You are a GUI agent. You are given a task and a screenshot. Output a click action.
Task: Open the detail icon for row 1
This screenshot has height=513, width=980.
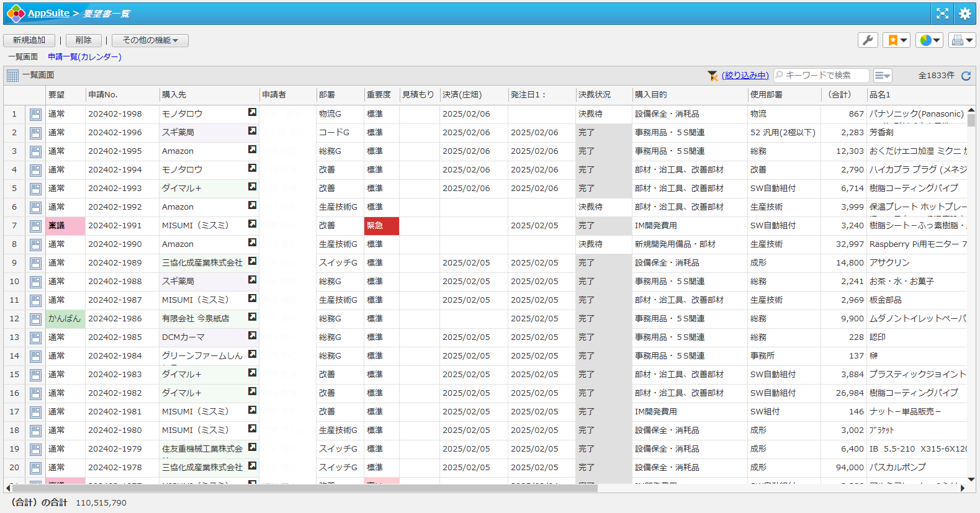point(35,114)
